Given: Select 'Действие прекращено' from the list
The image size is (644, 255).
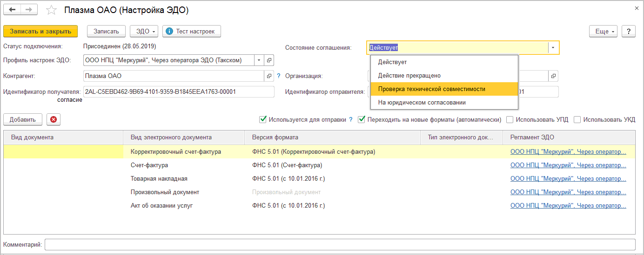Looking at the screenshot, I should tap(409, 75).
